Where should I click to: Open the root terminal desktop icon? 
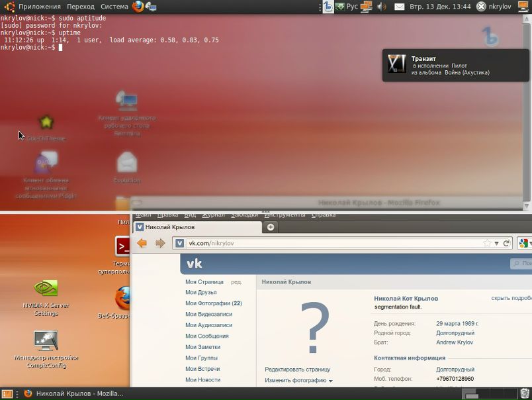pos(124,246)
